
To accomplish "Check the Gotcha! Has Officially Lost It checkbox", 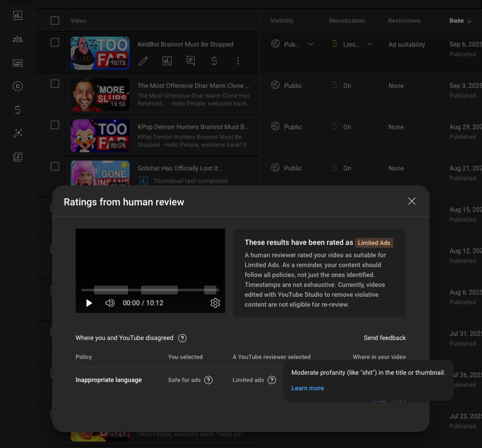I will (55, 167).
